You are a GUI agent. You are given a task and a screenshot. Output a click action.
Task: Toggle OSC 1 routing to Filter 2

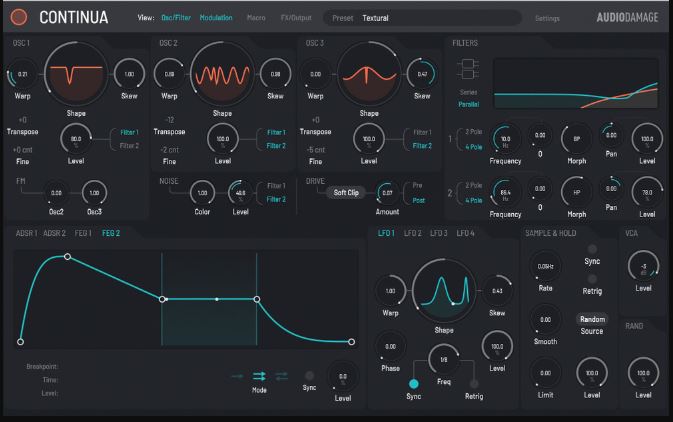click(129, 146)
